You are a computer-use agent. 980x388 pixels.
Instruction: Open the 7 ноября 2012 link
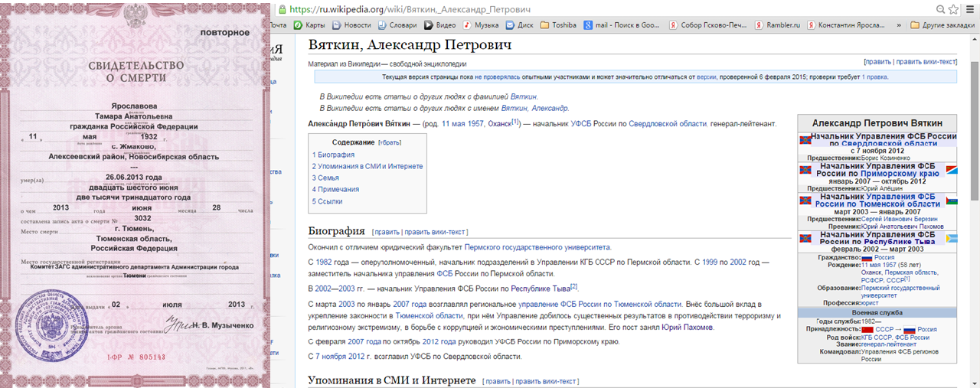pos(340,357)
